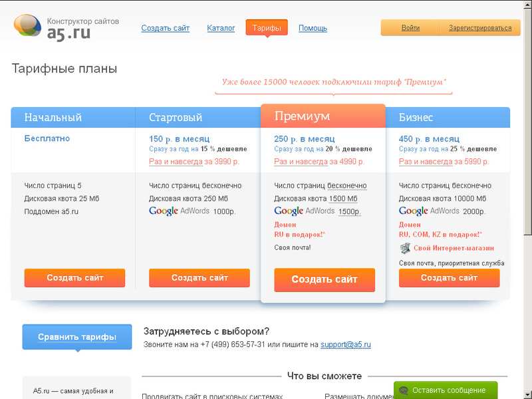Click the Сравнить тарифы button
The height and width of the screenshot is (399, 532).
click(x=76, y=337)
